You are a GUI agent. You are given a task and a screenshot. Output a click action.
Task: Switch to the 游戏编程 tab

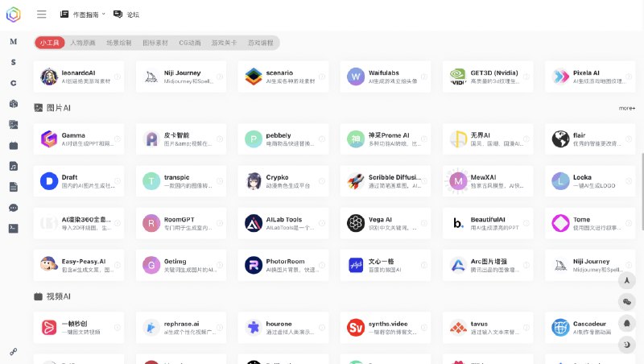pyautogui.click(x=260, y=43)
